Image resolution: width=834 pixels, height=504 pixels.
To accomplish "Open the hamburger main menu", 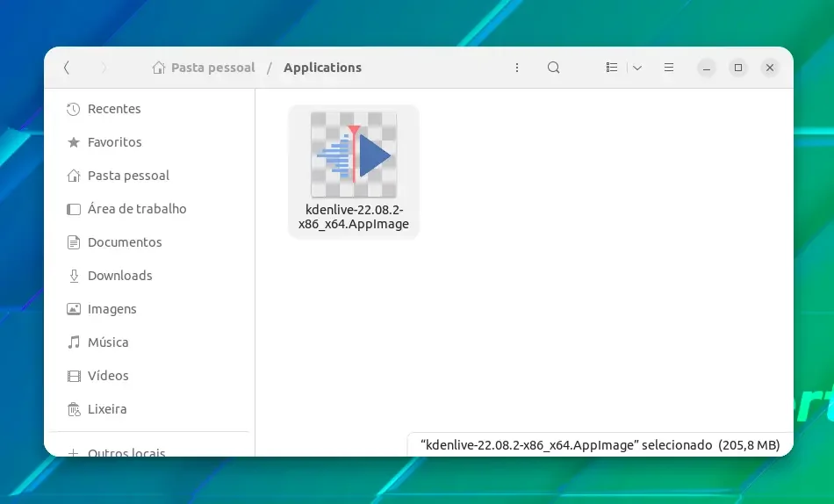I will 669,68.
